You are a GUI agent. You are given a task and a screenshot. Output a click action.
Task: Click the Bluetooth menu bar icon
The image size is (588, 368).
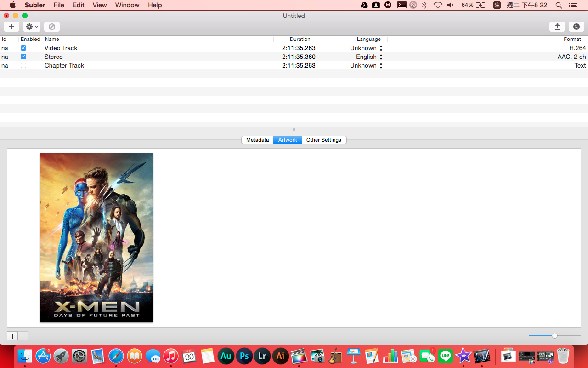(x=424, y=5)
